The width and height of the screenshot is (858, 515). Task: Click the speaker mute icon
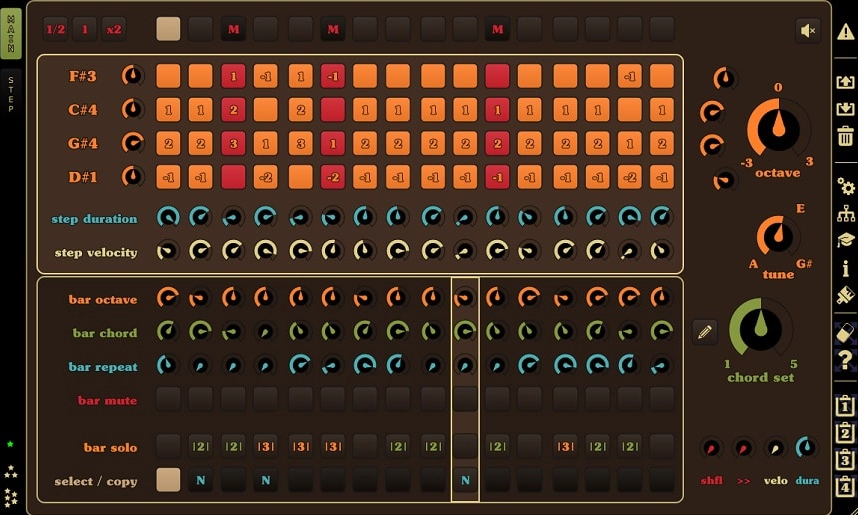[x=808, y=31]
